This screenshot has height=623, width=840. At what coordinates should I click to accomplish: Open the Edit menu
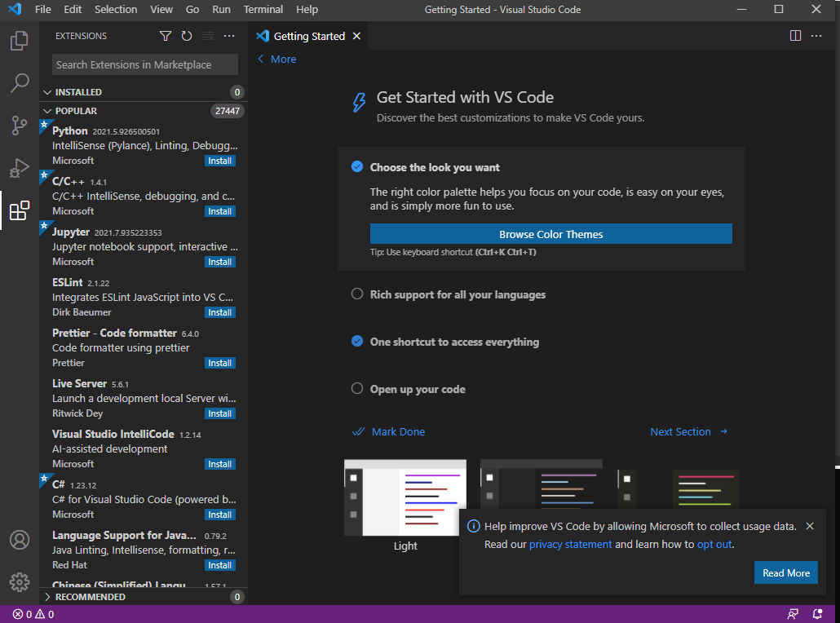coord(73,9)
